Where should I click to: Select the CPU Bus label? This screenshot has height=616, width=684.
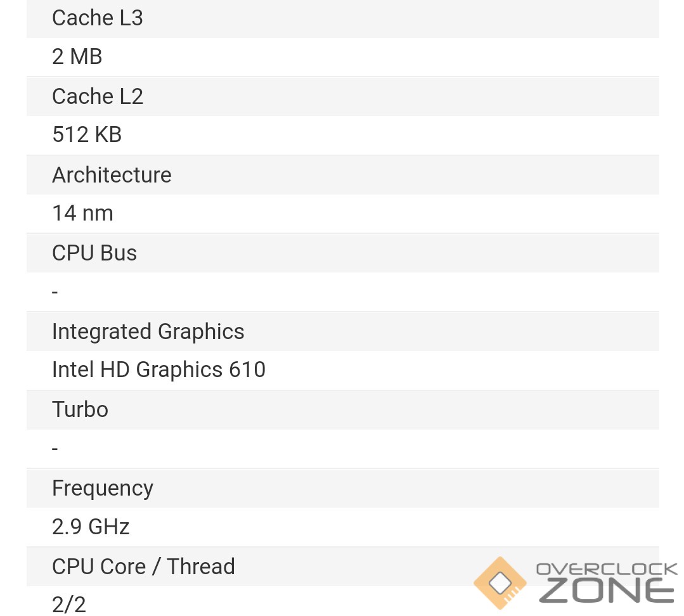click(94, 253)
